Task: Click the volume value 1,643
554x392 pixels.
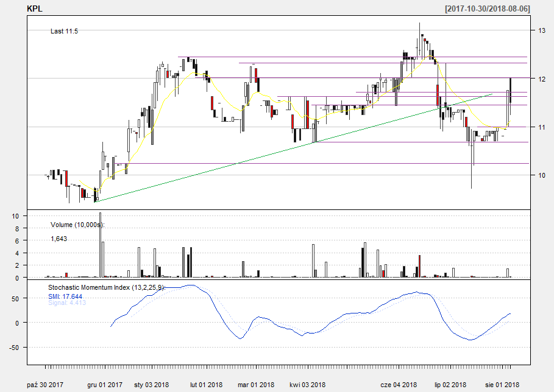Action: click(59, 239)
